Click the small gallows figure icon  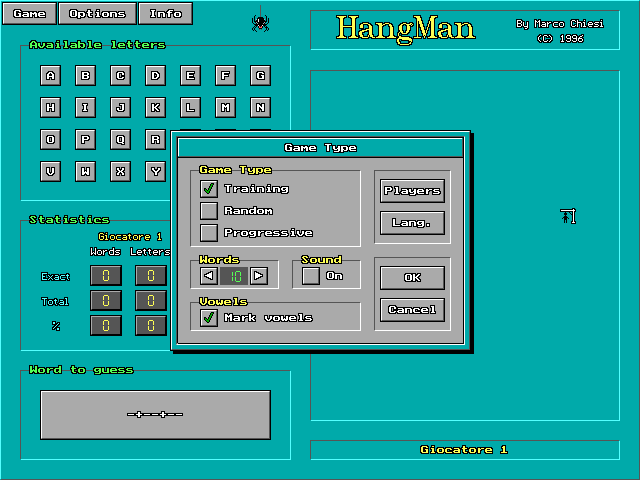tap(568, 216)
